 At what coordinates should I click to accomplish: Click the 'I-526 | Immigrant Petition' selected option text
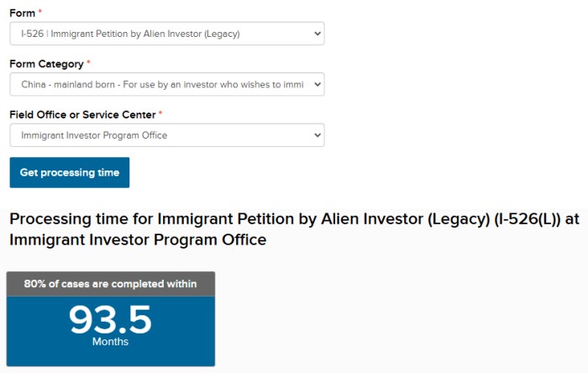(x=130, y=34)
